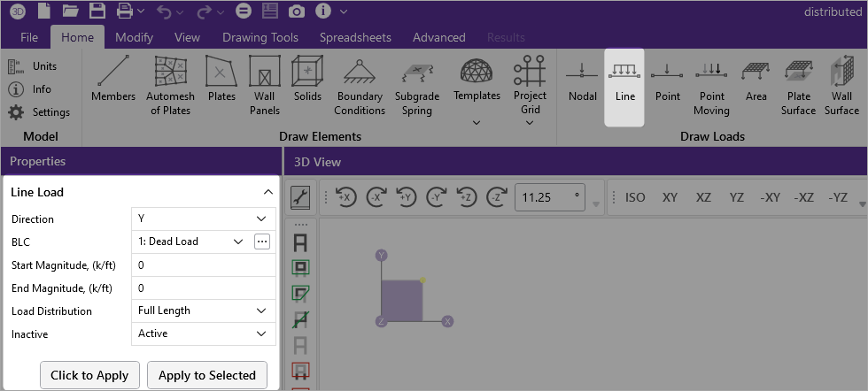Click the save disk icon
The width and height of the screenshot is (868, 391).
tap(97, 11)
